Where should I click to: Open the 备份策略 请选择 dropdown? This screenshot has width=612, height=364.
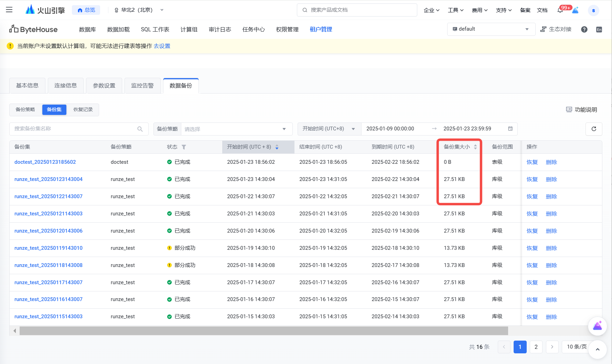(x=236, y=129)
